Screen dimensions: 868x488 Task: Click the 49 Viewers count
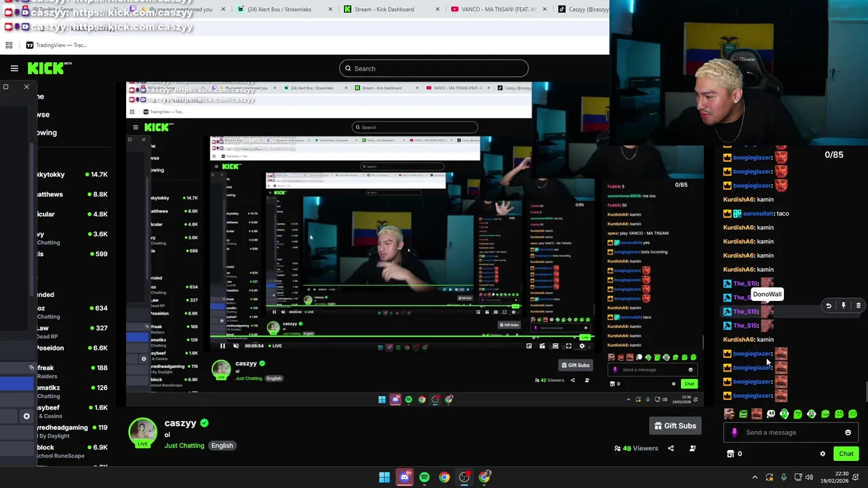click(636, 448)
